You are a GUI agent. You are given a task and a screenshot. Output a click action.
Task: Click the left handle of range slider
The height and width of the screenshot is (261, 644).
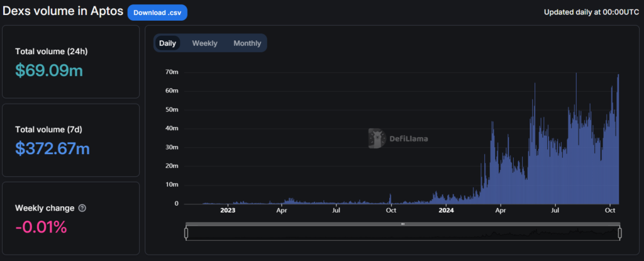tap(186, 233)
